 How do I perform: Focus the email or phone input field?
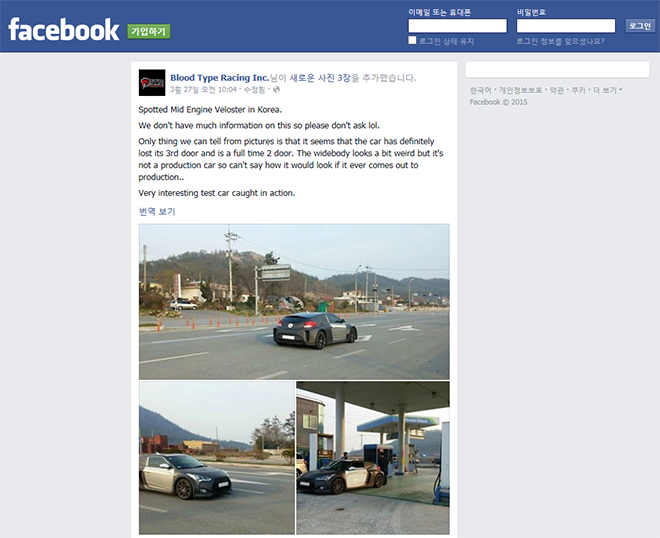[x=458, y=26]
